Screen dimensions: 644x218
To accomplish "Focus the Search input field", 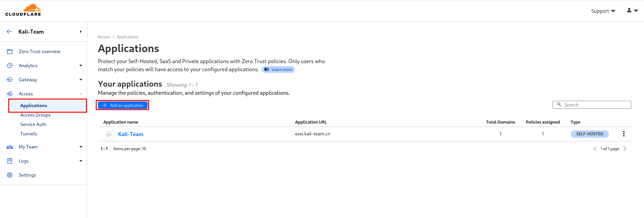I will (592, 105).
